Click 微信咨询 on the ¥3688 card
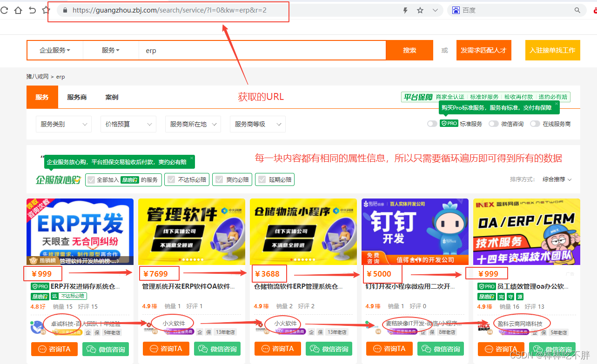Image resolution: width=597 pixels, height=364 pixels. 329,349
